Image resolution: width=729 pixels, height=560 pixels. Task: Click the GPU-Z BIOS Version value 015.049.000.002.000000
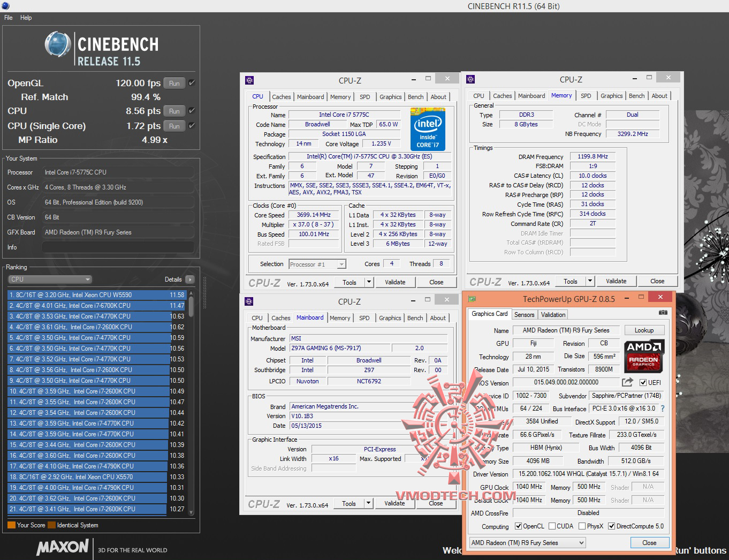click(x=566, y=382)
